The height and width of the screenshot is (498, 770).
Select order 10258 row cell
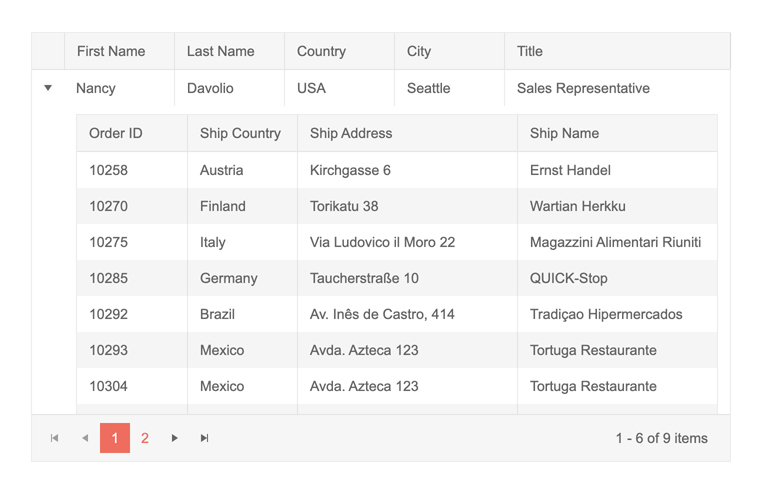pyautogui.click(x=109, y=170)
